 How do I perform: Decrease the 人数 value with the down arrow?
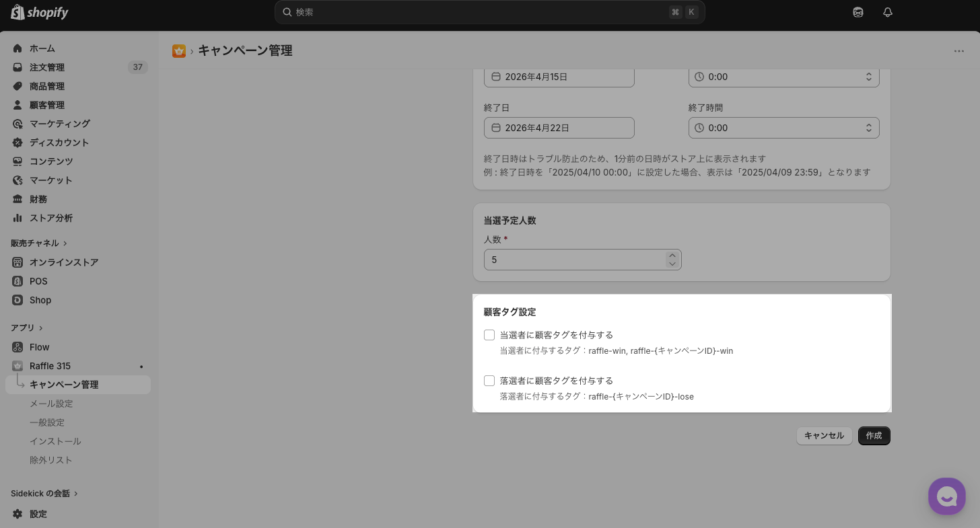coord(672,264)
